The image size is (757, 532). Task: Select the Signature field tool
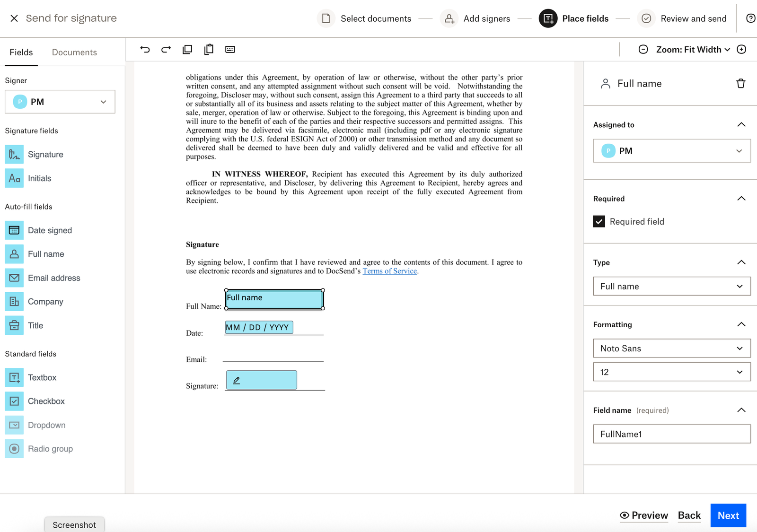click(45, 155)
